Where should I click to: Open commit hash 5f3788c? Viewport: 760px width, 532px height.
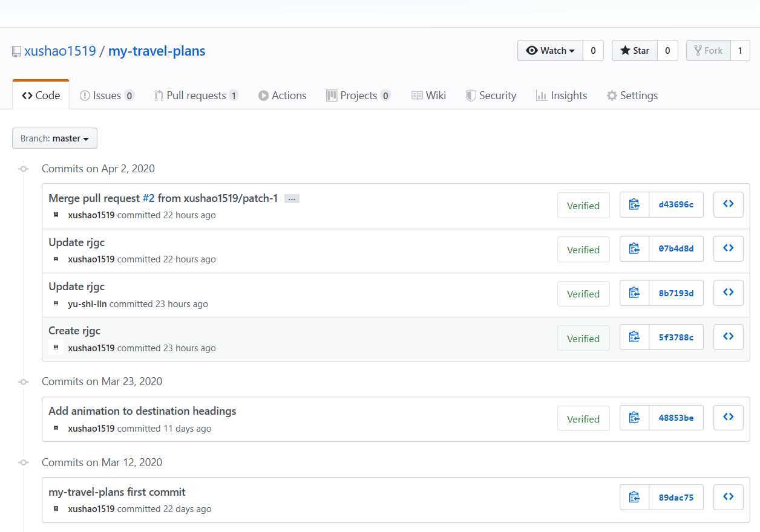pyautogui.click(x=676, y=337)
